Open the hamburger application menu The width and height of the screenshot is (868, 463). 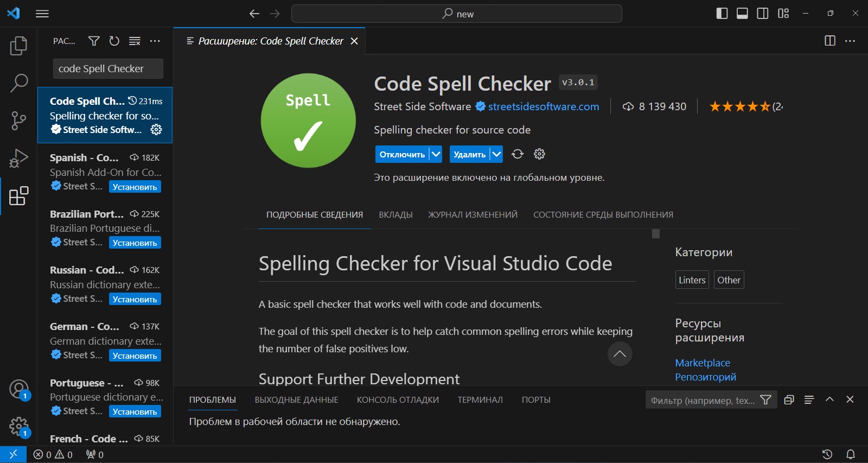click(42, 14)
